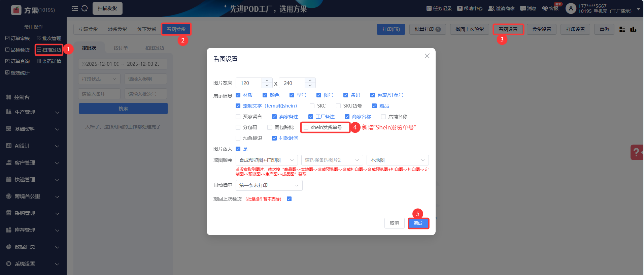644x275 pixels.
Task: Open 看图设置 settings
Action: click(508, 29)
